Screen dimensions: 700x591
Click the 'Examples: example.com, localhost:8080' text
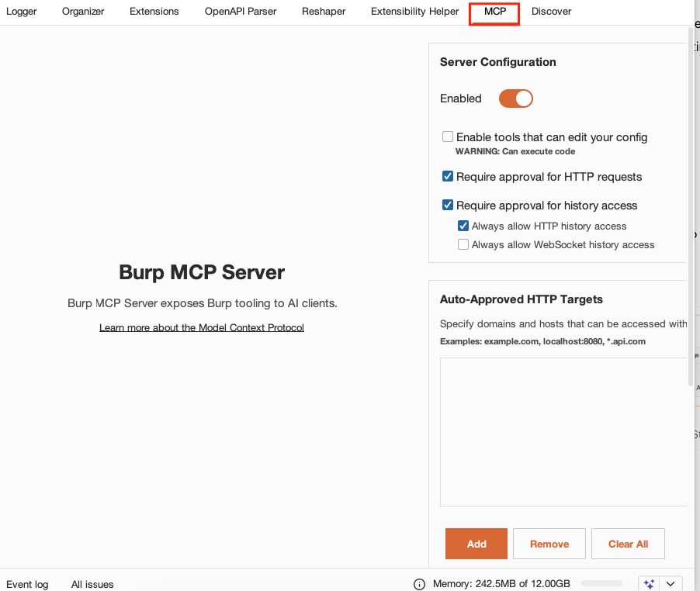pyautogui.click(x=542, y=342)
